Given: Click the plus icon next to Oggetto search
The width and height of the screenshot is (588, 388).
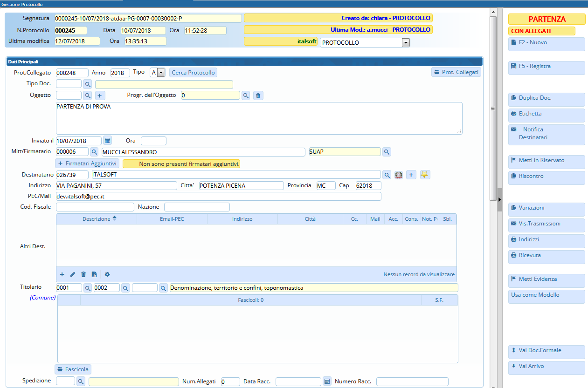Looking at the screenshot, I should tap(100, 95).
